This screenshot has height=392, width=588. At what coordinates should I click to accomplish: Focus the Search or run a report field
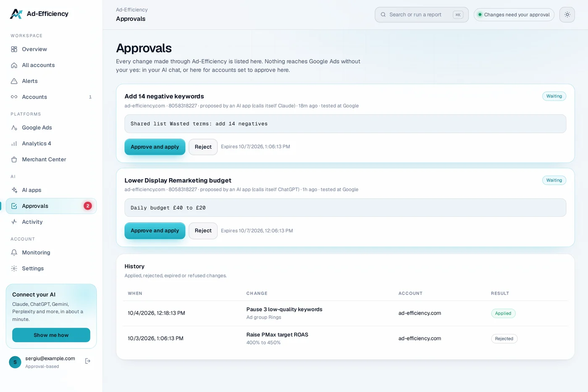coord(422,15)
